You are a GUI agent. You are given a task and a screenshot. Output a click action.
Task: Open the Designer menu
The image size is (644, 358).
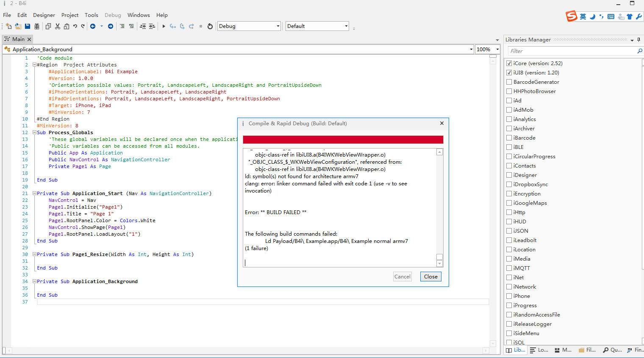tap(44, 15)
